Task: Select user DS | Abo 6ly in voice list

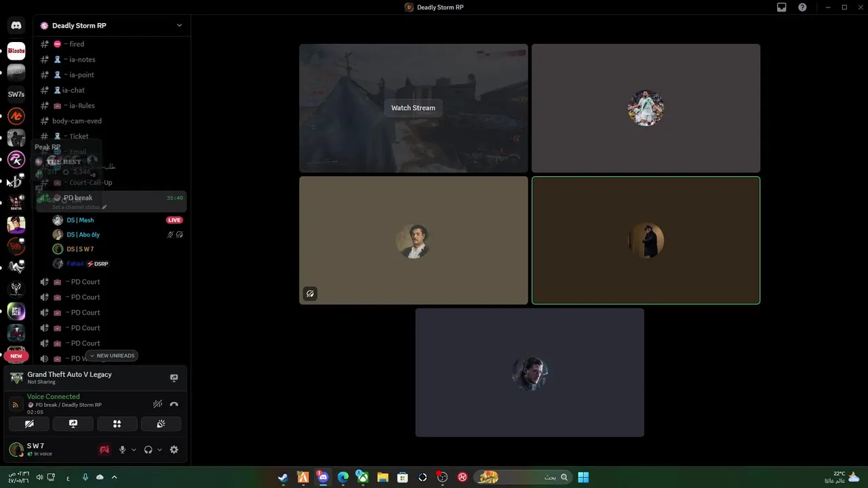Action: tap(117, 235)
